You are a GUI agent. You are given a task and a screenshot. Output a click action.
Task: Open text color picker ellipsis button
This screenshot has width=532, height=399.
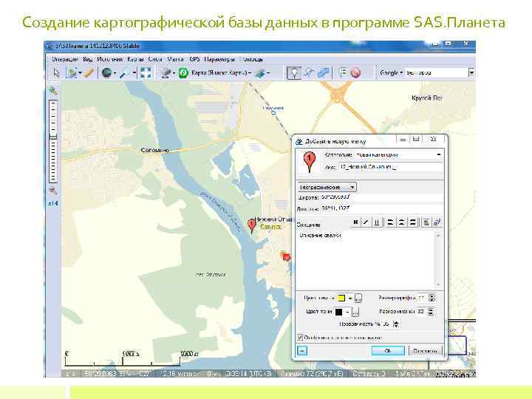tap(358, 299)
